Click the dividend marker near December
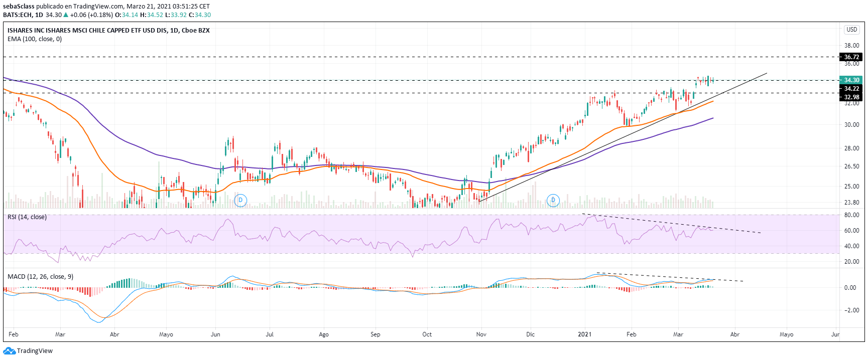The width and height of the screenshot is (868, 360). pyautogui.click(x=553, y=201)
